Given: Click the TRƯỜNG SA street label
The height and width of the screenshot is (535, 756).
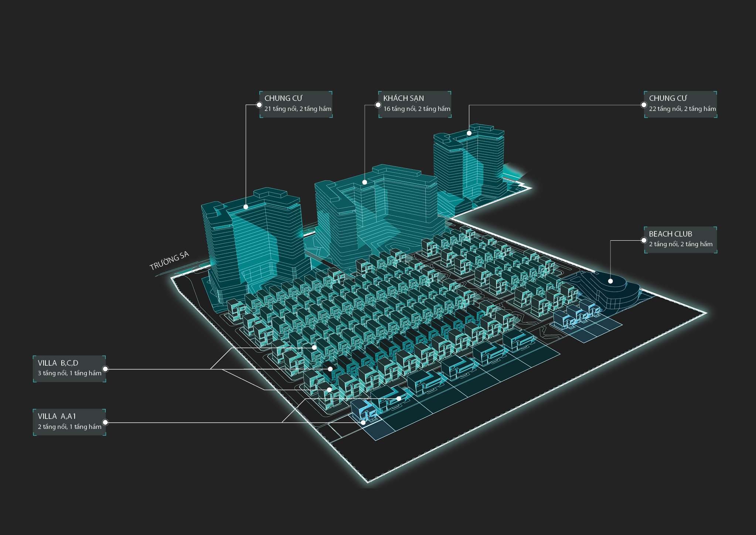Looking at the screenshot, I should [169, 261].
